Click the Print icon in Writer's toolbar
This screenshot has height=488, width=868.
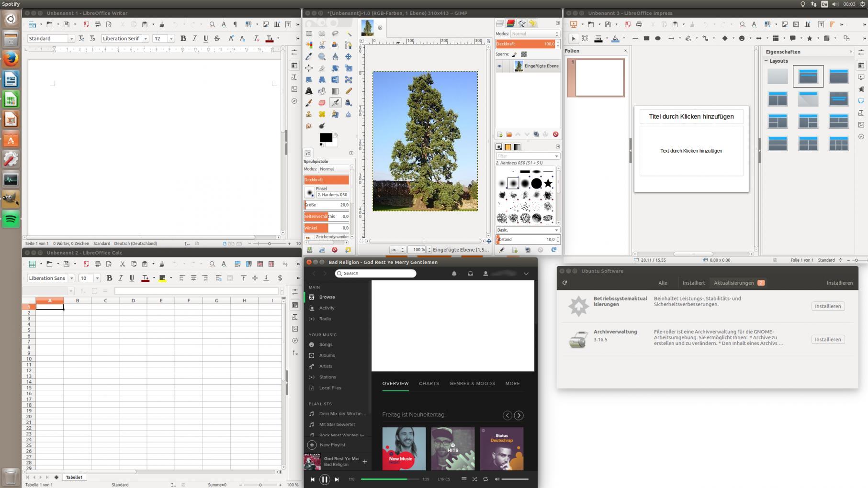click(98, 24)
